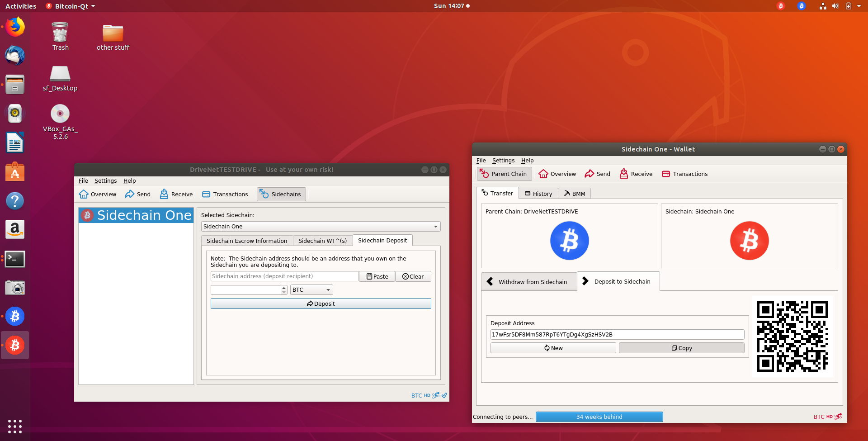
Task: Open the Terminal from the dock
Action: click(15, 259)
